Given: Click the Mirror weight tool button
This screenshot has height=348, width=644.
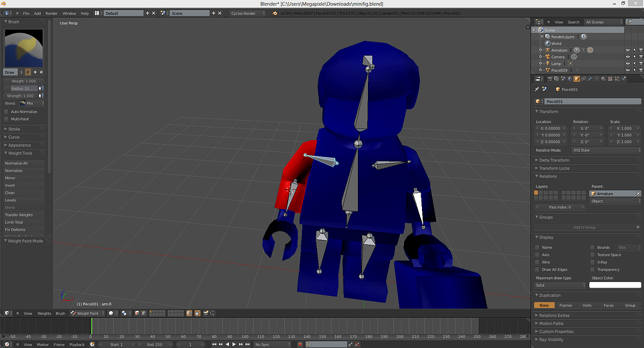Looking at the screenshot, I should tap(25, 178).
